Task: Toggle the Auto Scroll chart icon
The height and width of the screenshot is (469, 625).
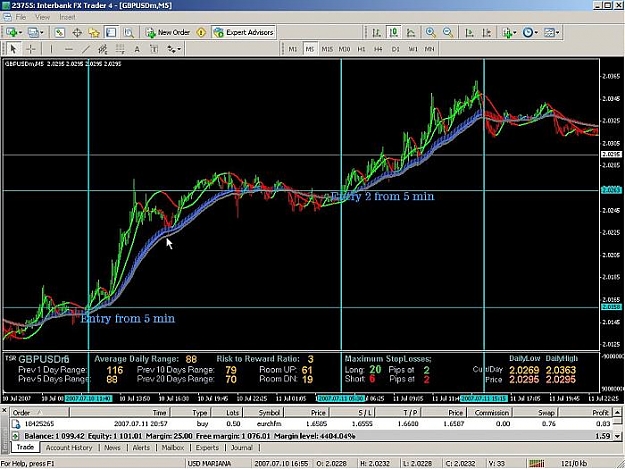Action: (469, 33)
